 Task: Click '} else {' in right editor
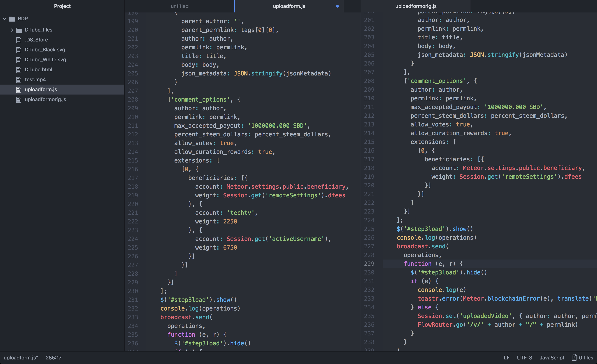click(425, 307)
